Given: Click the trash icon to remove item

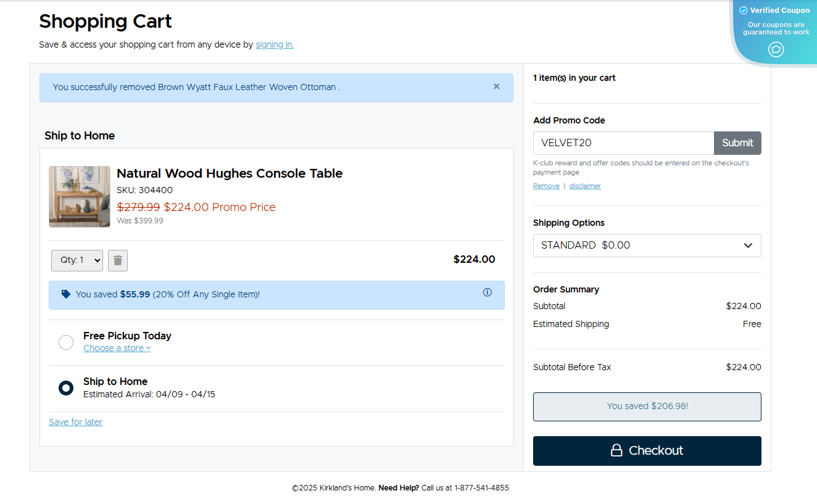Looking at the screenshot, I should [x=118, y=260].
